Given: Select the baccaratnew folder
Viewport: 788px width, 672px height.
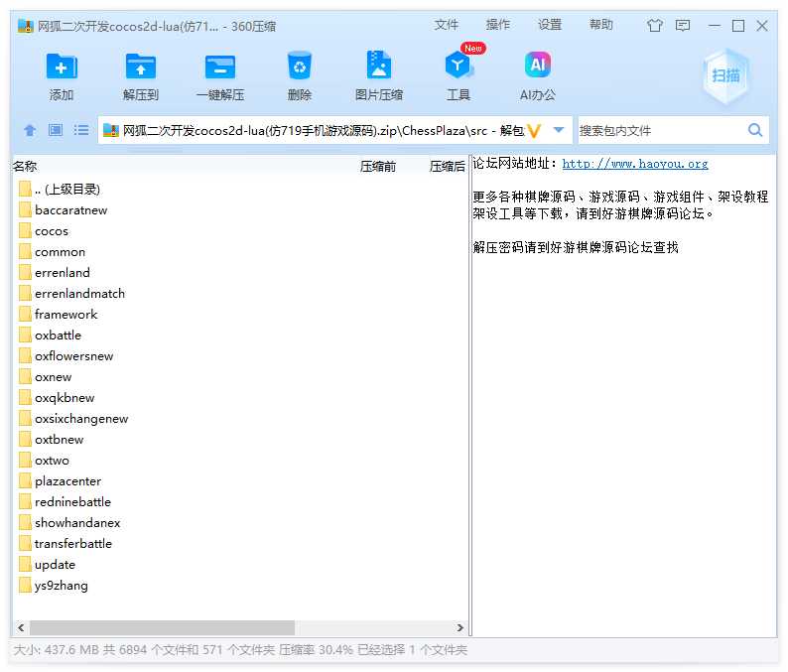Looking at the screenshot, I should pos(64,210).
